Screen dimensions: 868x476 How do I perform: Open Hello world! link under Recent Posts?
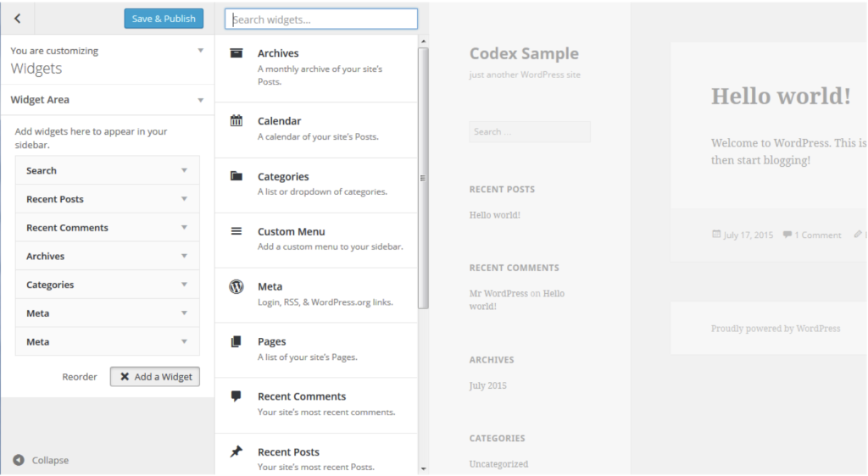[x=495, y=215]
